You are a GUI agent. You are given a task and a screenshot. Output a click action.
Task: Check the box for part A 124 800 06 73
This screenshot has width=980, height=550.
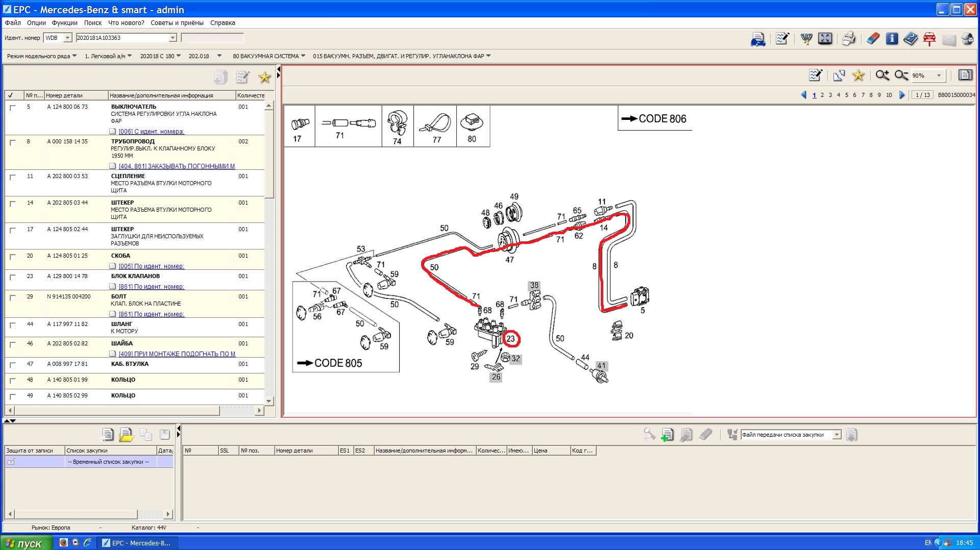tap(13, 108)
